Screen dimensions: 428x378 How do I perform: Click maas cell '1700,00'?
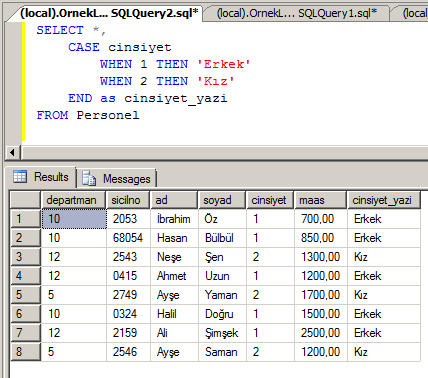tap(321, 295)
